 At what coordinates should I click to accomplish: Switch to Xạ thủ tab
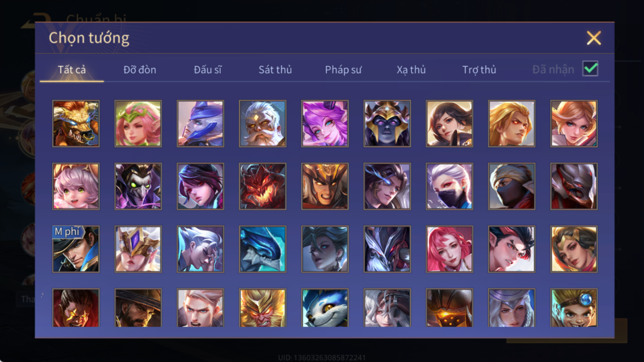pyautogui.click(x=411, y=70)
